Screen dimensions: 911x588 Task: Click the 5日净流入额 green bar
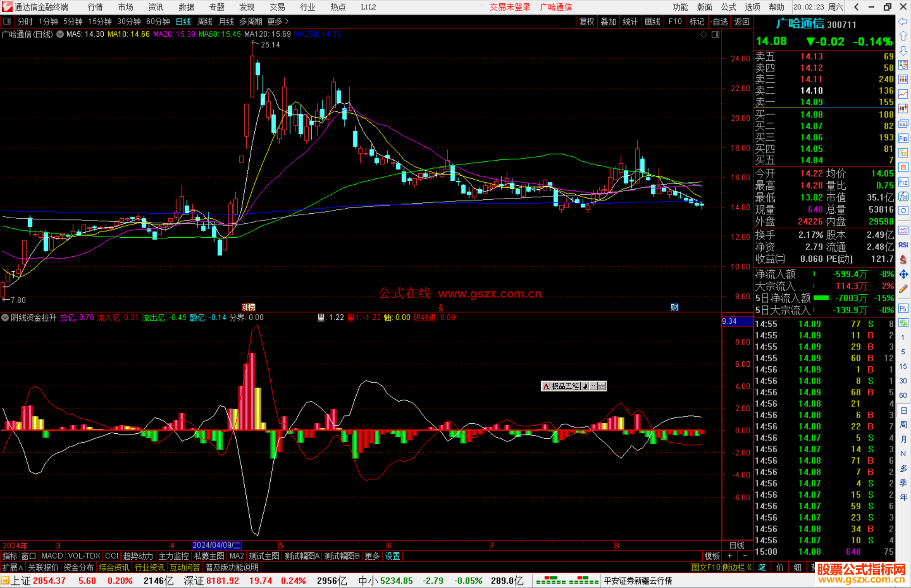click(x=821, y=298)
